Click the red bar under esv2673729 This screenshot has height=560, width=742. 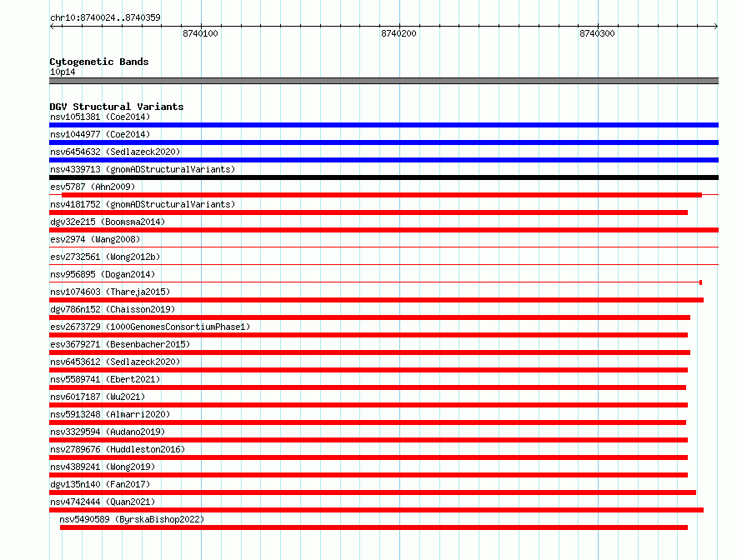tap(368, 335)
